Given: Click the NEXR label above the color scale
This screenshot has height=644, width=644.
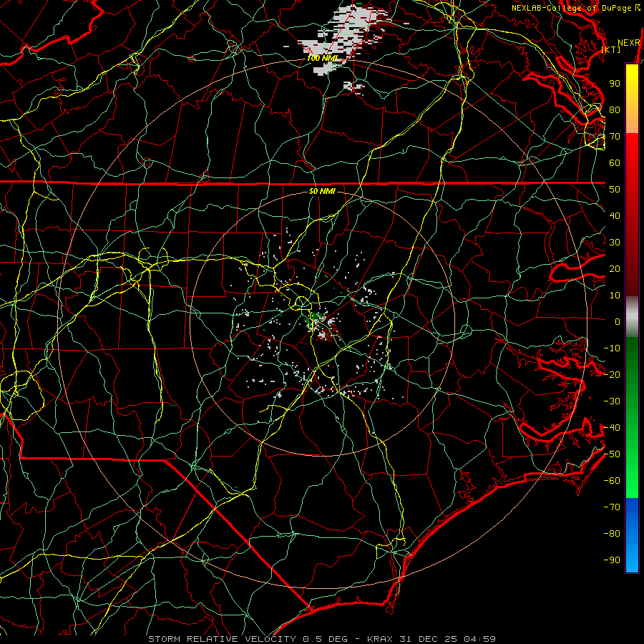Looking at the screenshot, I should tap(628, 43).
